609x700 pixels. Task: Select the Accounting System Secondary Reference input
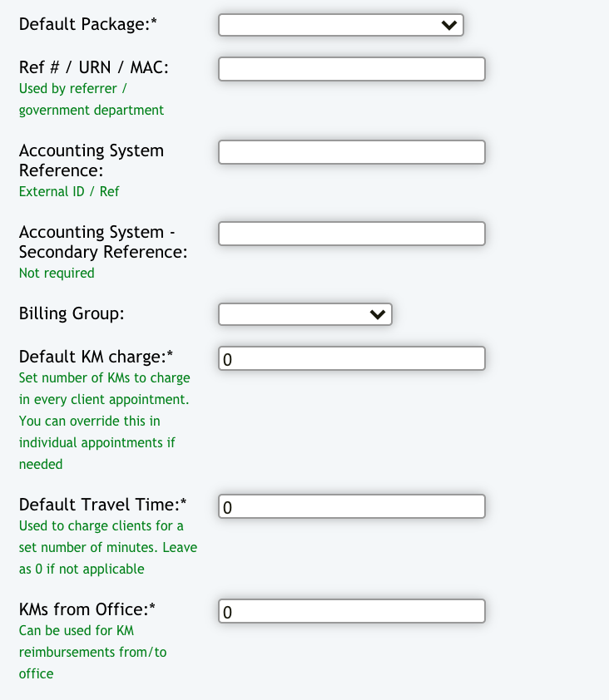click(351, 234)
